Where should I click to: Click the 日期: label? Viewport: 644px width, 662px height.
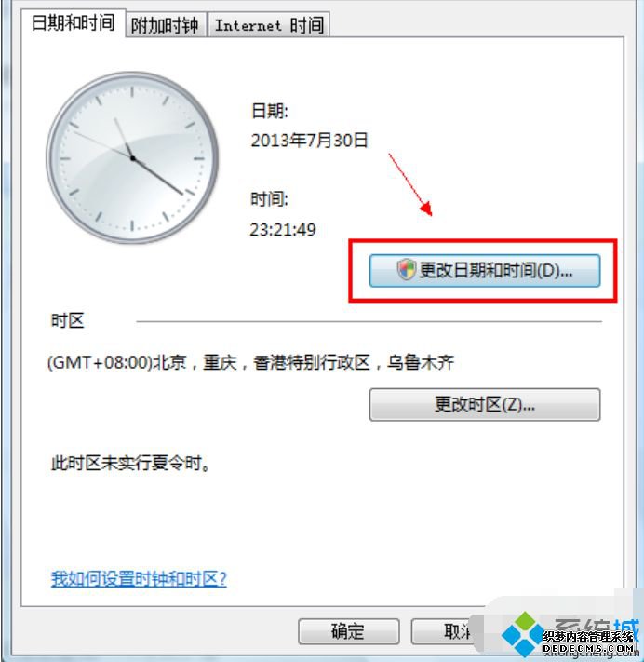(270, 111)
